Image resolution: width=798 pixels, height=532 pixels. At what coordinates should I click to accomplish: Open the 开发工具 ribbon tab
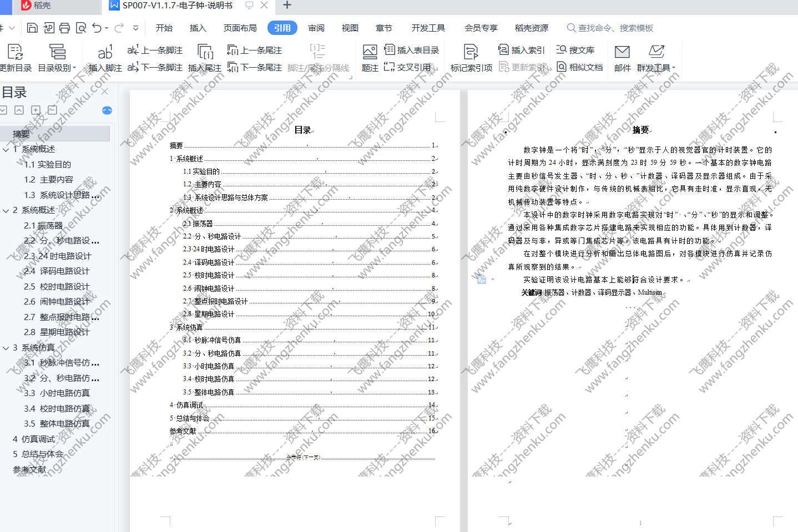click(x=428, y=28)
